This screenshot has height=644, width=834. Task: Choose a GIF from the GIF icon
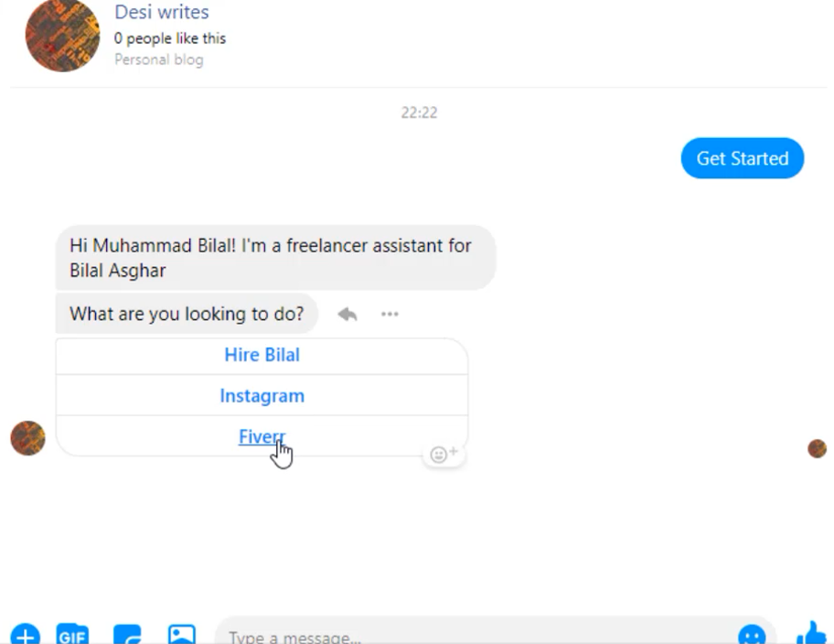coord(72,635)
